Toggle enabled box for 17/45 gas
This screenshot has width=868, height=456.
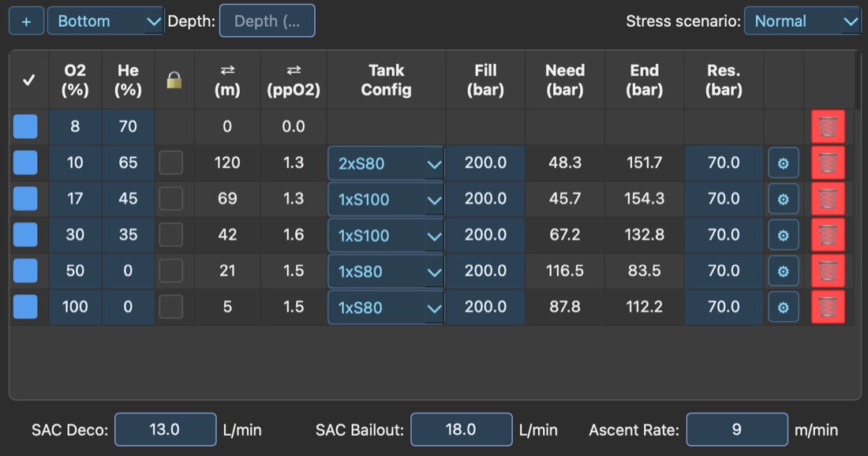click(x=25, y=199)
